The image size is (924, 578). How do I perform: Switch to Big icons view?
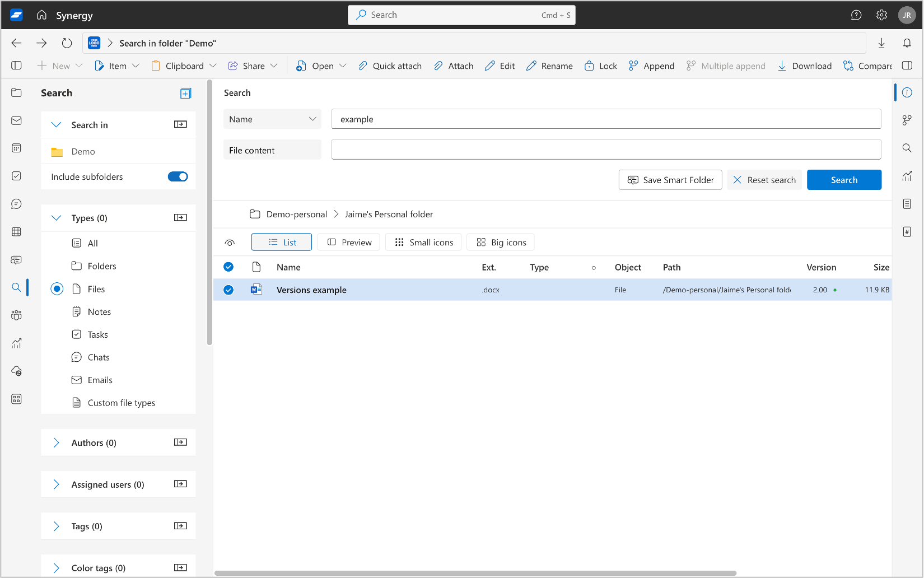[x=501, y=242]
